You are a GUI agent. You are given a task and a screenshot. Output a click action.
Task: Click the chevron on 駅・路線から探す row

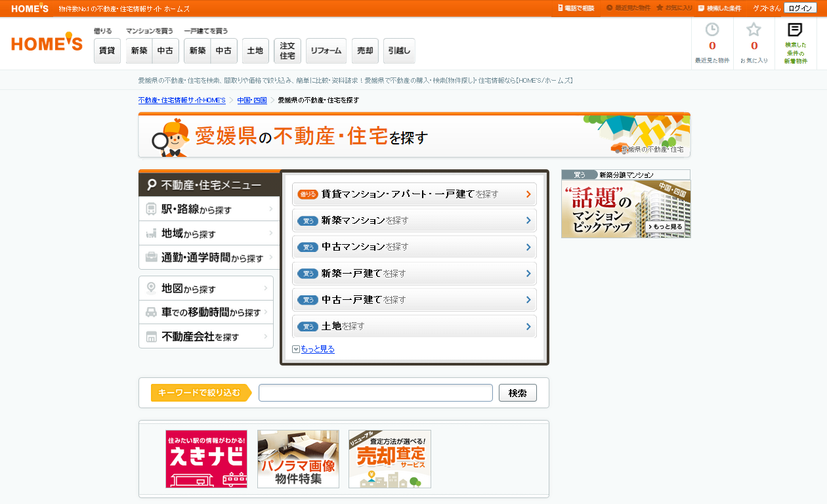point(270,209)
